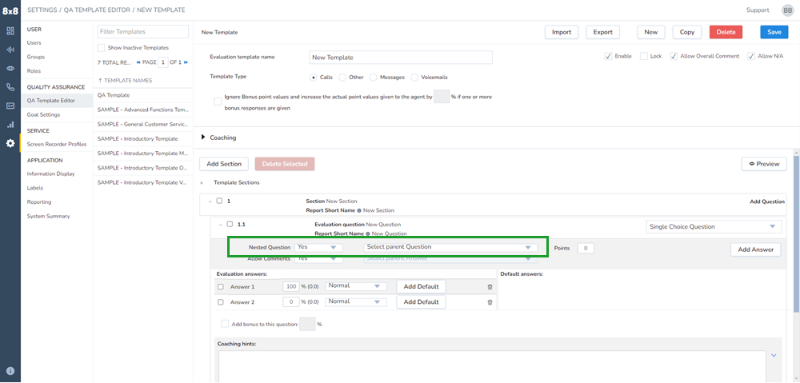800x383 pixels.
Task: Delete Answer 1 with its trash icon
Action: (x=490, y=287)
